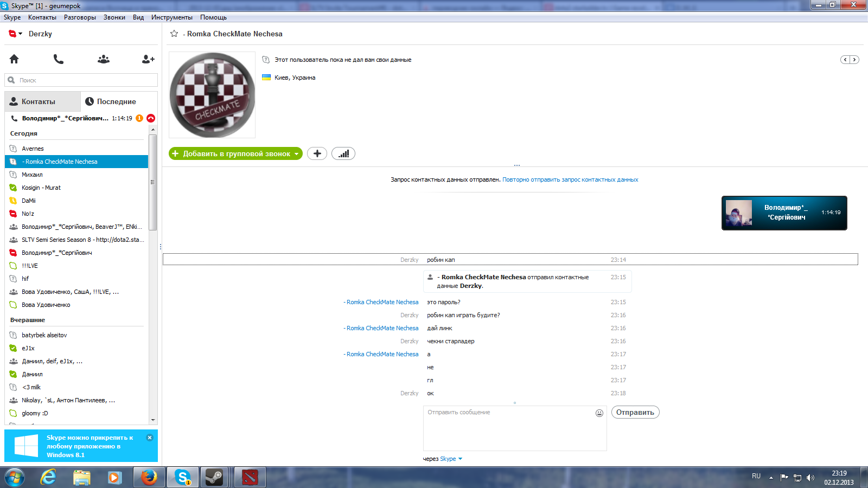Go to next profile panel arrow
The image size is (868, 488).
click(854, 60)
